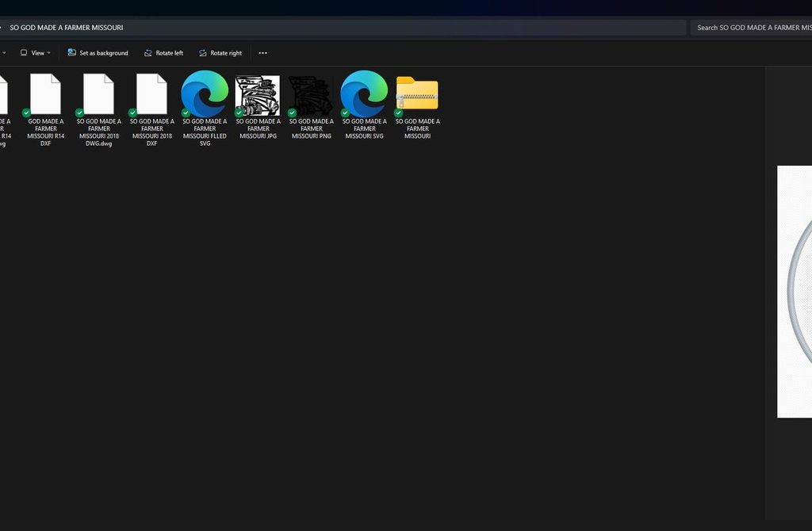Image resolution: width=812 pixels, height=531 pixels.
Task: Open the See more ellipsis menu
Action: [262, 53]
